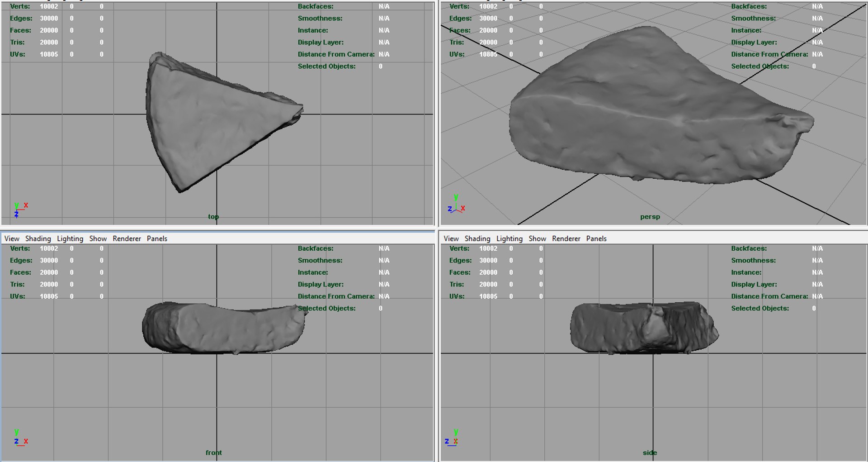Image resolution: width=868 pixels, height=462 pixels.
Task: Click 'UVs:' value 10805 in top viewport
Action: click(49, 54)
